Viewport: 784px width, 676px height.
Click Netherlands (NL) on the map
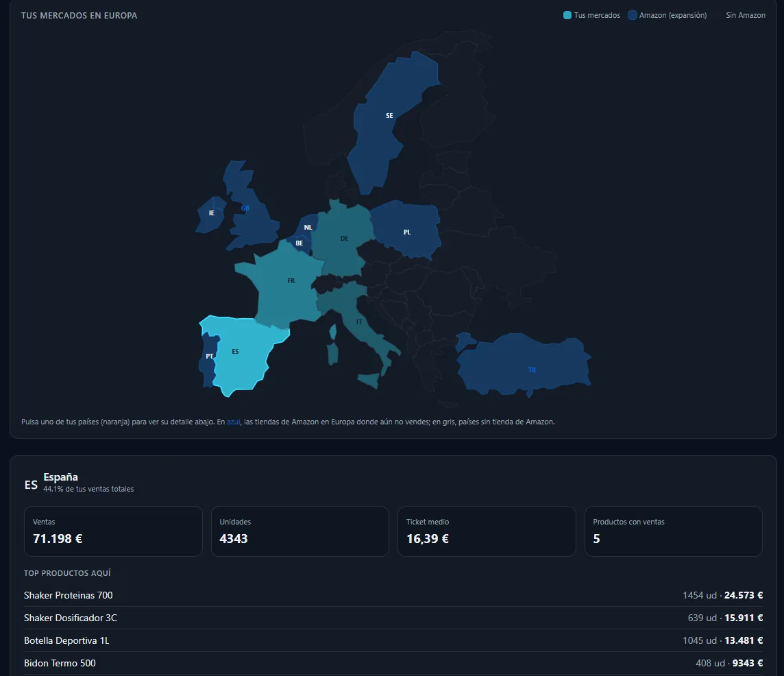coord(308,226)
